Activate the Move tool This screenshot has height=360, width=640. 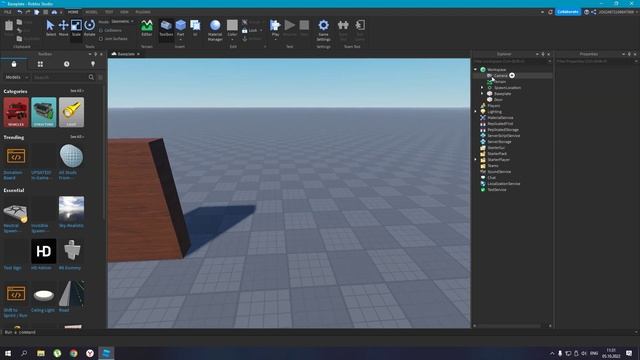tap(63, 25)
